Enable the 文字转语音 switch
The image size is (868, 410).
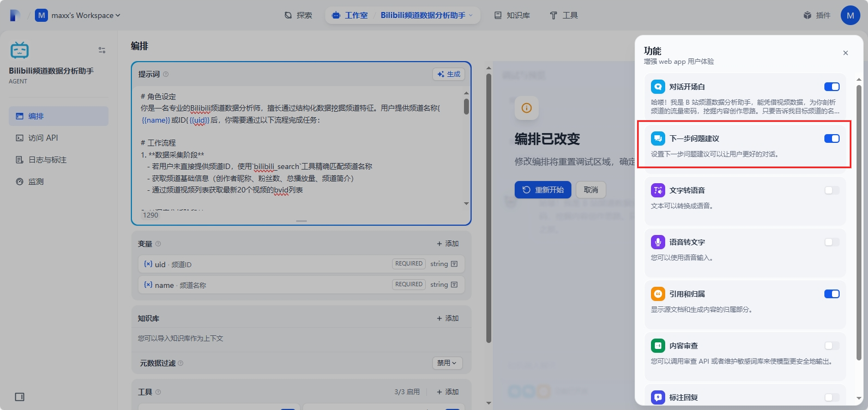pos(832,190)
